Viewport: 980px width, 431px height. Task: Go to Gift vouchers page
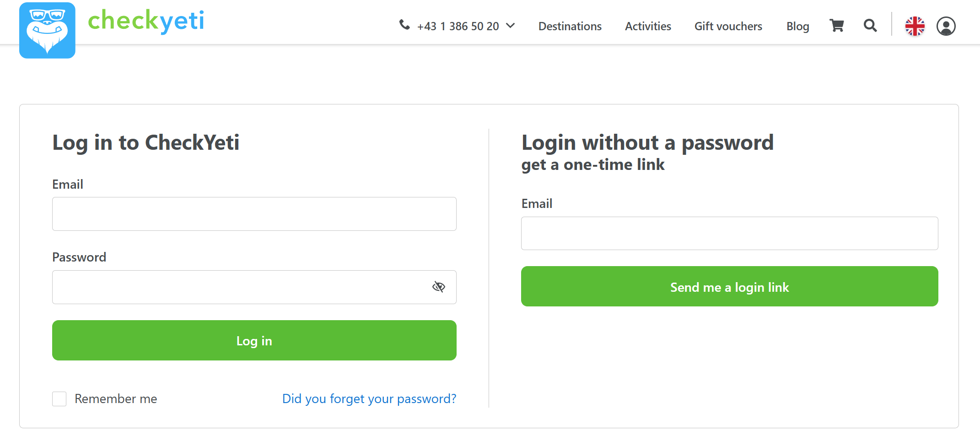tap(728, 26)
